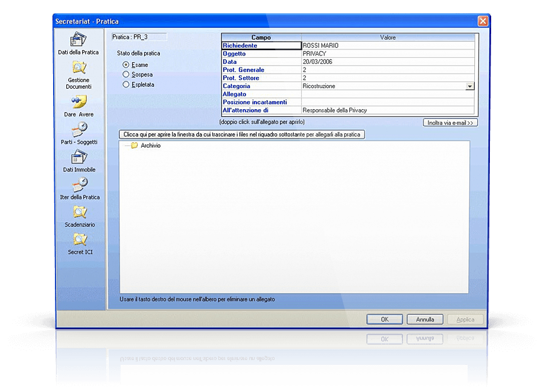The image size is (543, 392).
Task: Confirm with the OK button
Action: [385, 319]
